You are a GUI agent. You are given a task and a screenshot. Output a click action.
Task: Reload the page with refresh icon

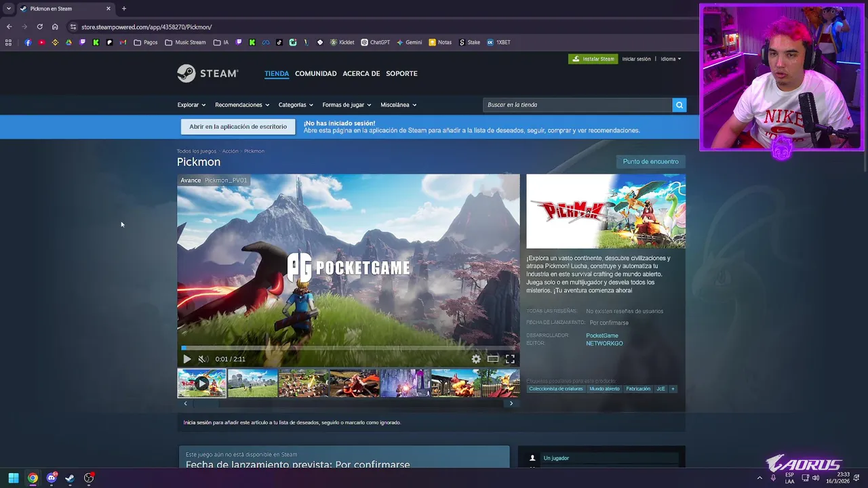point(40,26)
